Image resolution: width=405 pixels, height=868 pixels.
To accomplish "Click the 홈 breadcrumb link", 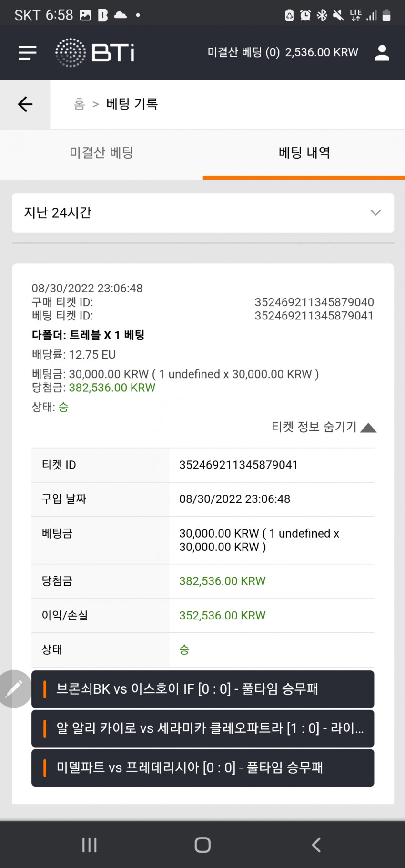I will coord(79,104).
